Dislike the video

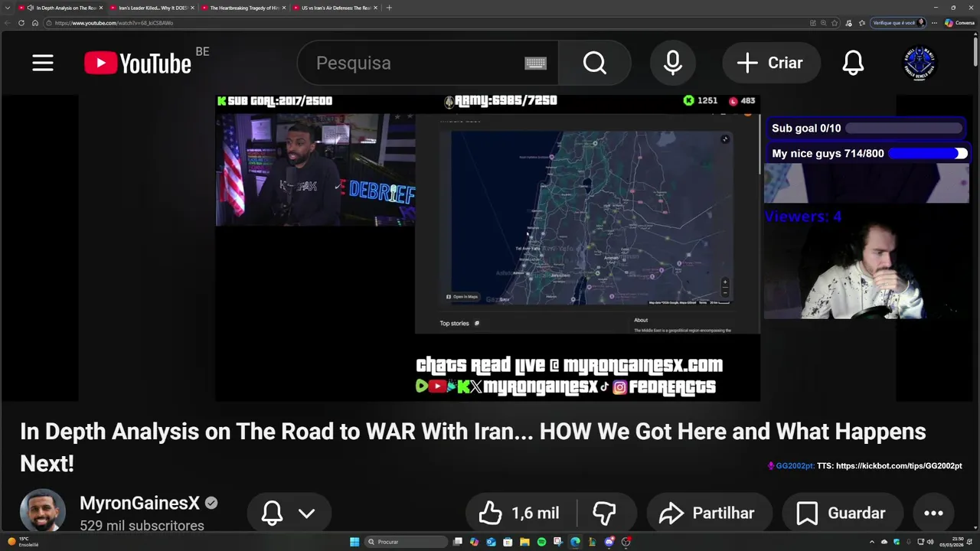coord(604,514)
